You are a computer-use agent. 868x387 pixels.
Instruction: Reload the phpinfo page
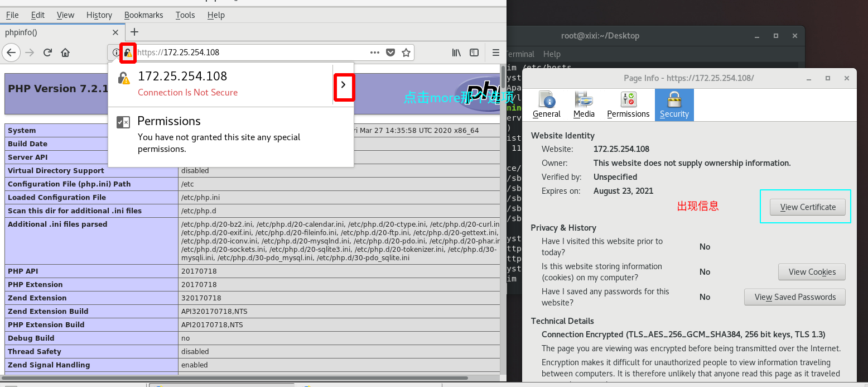point(47,52)
